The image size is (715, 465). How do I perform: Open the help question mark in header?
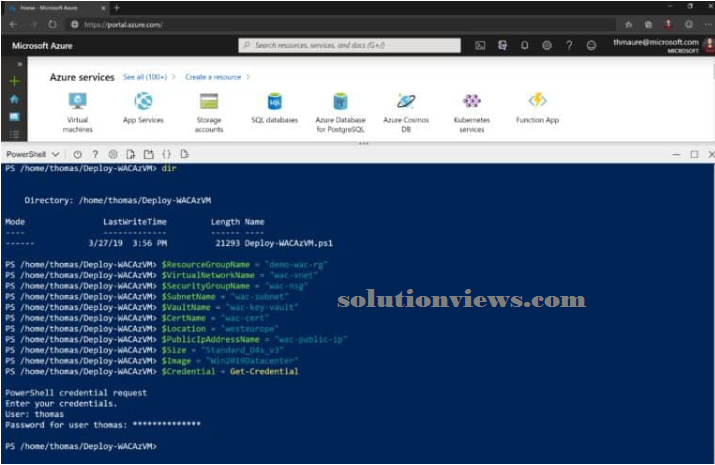coord(569,45)
